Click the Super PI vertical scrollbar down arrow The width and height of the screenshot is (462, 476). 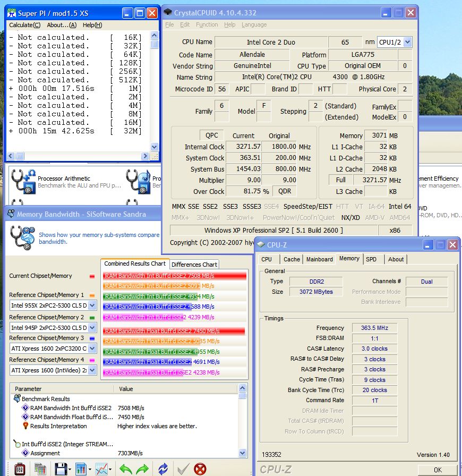pyautogui.click(x=154, y=147)
